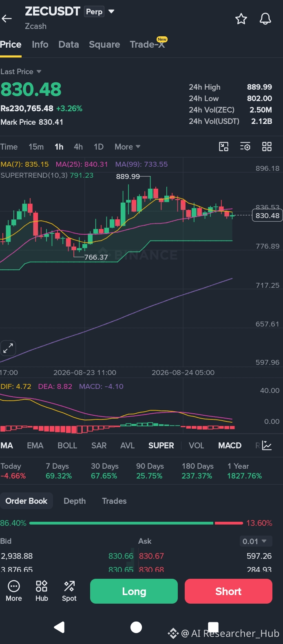Click the Mark Price 830.41 text
Screen dimensions: 283x644
(x=32, y=122)
